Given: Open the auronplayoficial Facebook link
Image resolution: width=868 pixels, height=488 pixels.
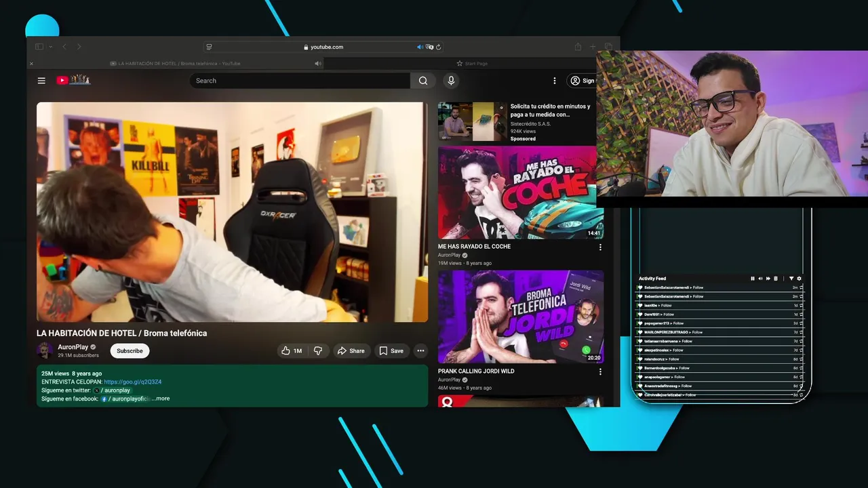Looking at the screenshot, I should tap(126, 399).
